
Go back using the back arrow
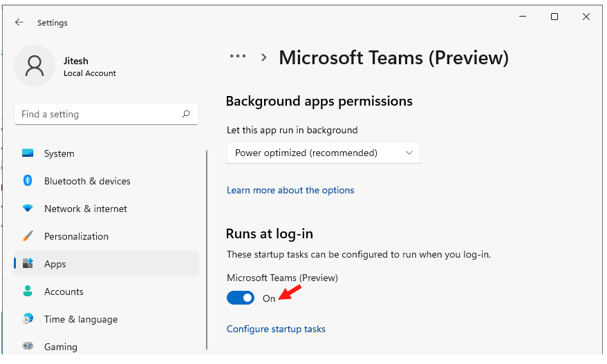[19, 22]
